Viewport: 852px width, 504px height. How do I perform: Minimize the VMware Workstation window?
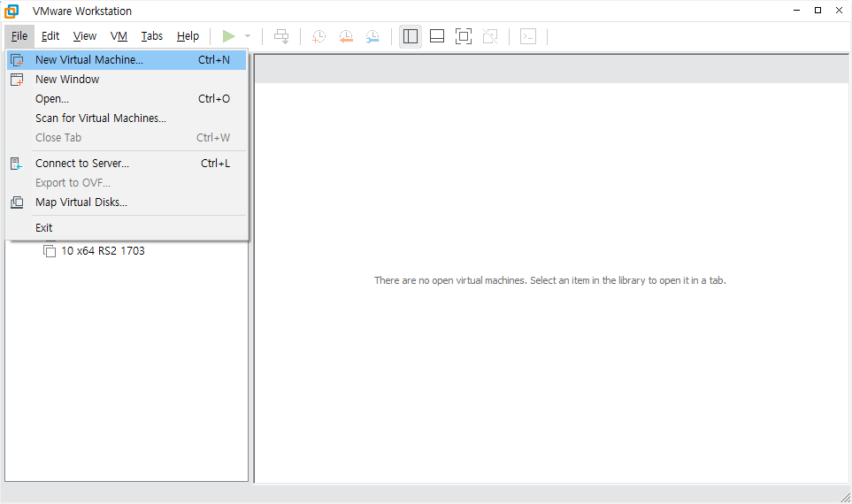pos(797,11)
